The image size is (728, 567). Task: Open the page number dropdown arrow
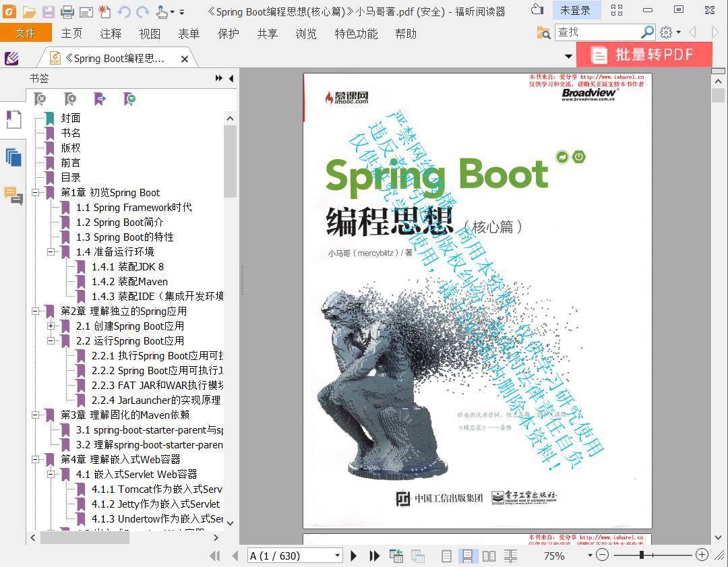[338, 556]
